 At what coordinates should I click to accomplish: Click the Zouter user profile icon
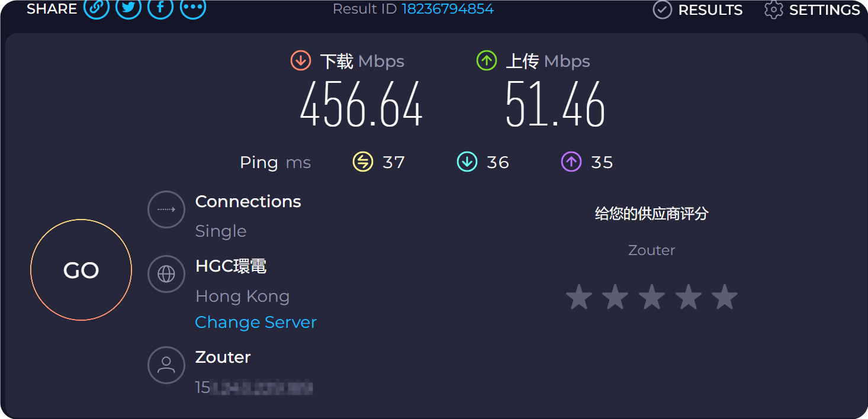[x=166, y=365]
